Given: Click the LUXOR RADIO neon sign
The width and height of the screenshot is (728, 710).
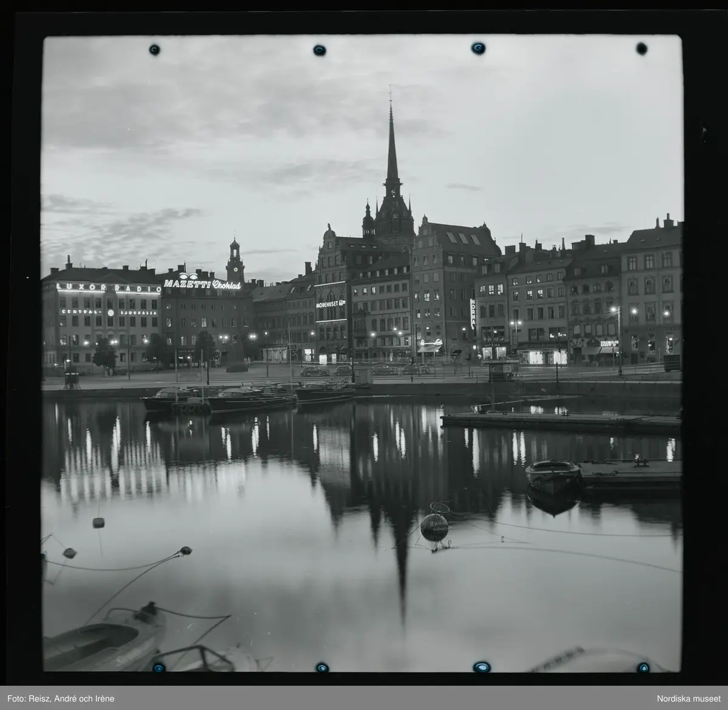Looking at the screenshot, I should (108, 287).
